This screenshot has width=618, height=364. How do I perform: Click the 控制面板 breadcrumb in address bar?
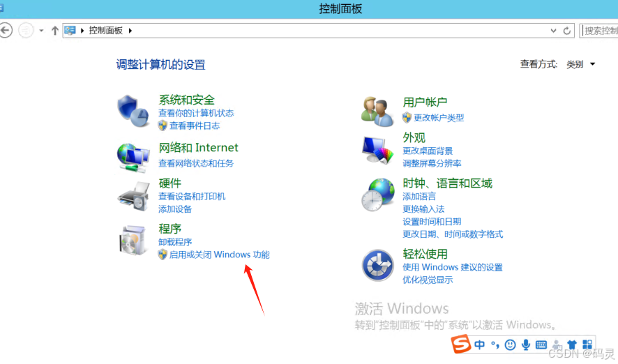(105, 31)
